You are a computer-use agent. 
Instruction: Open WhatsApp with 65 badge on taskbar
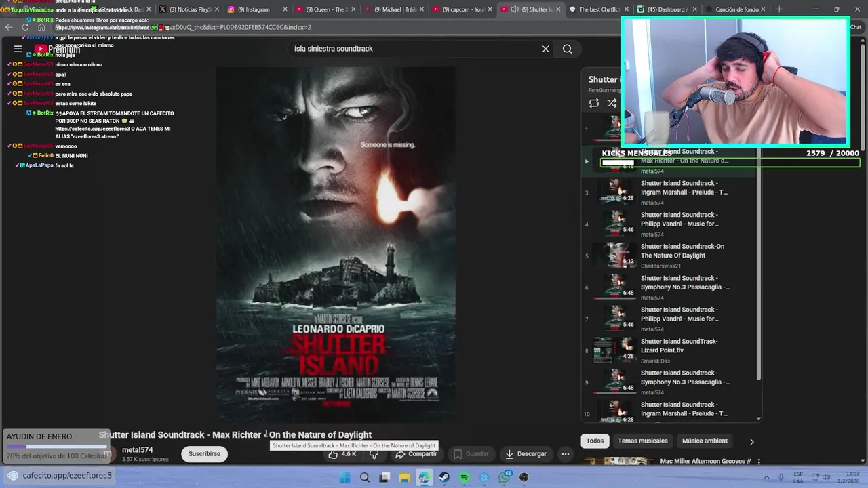(505, 477)
